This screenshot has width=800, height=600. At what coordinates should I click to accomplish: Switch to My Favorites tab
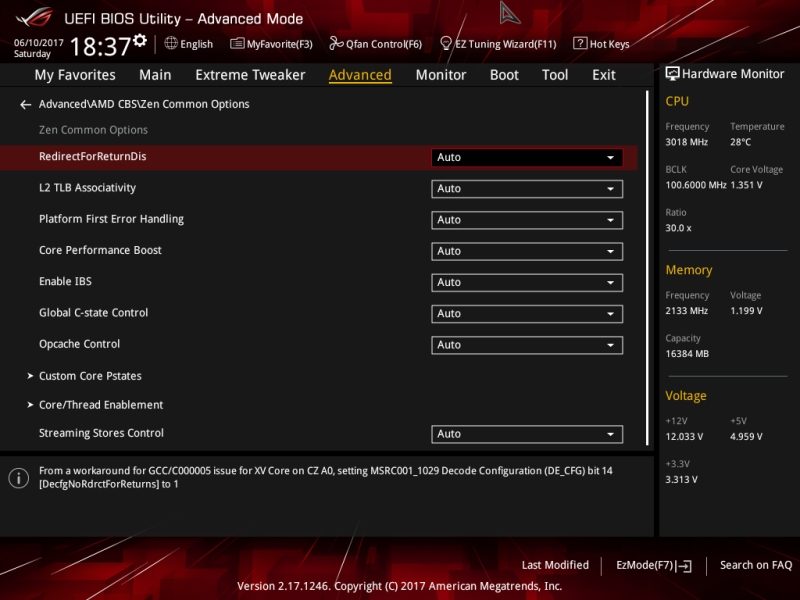75,75
